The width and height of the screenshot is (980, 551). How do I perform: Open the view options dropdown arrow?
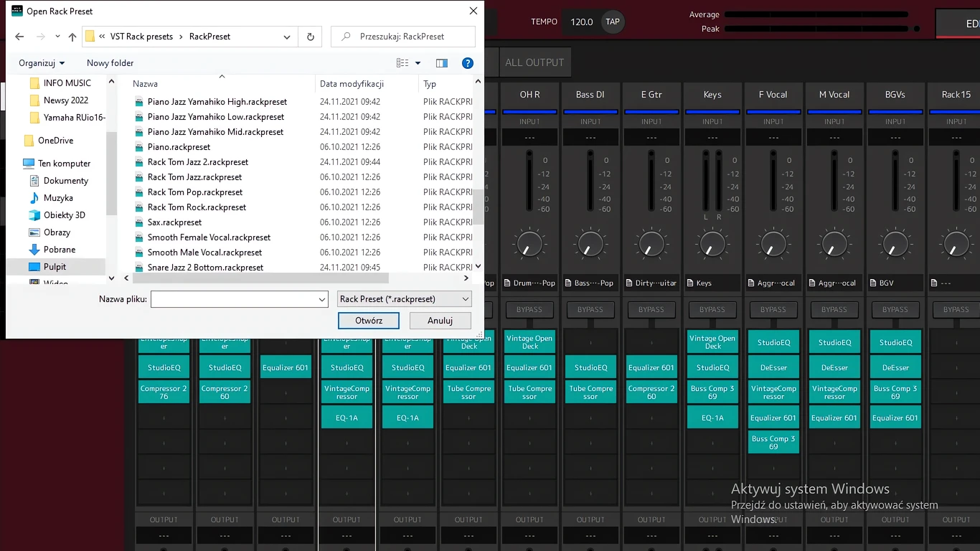(418, 63)
